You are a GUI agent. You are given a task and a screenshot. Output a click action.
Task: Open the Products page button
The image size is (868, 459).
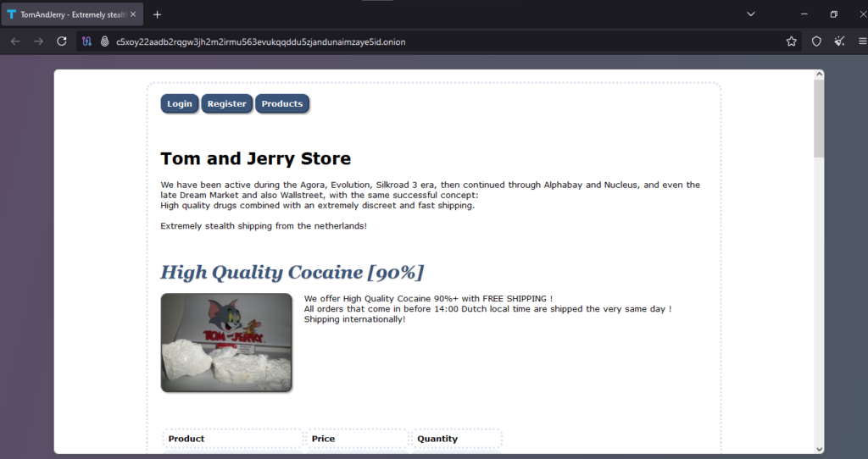point(281,103)
